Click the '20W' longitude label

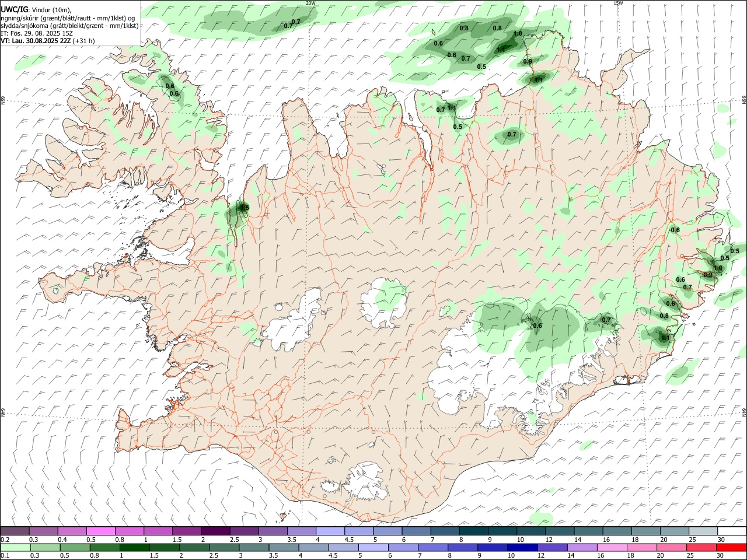coord(310,3)
